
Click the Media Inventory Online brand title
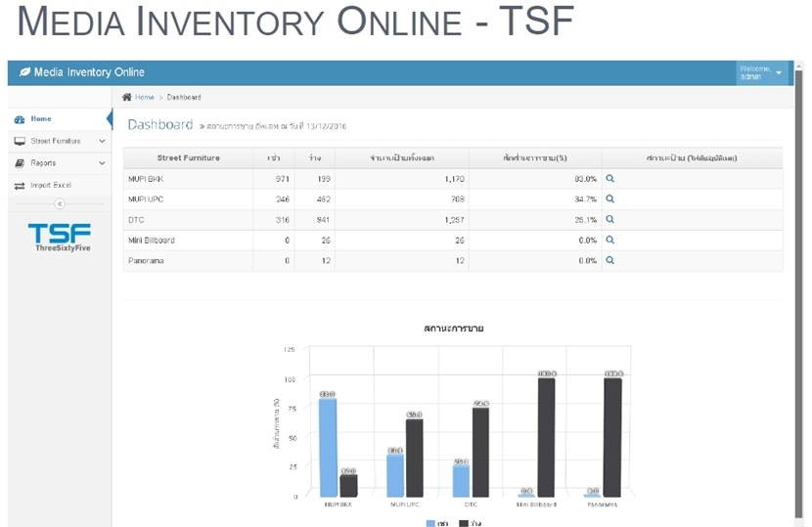click(x=89, y=72)
